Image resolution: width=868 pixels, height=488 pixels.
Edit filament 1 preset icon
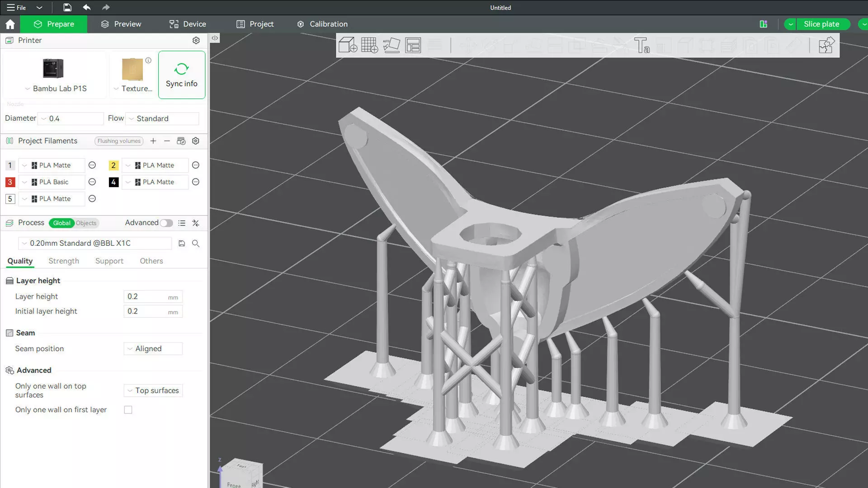click(92, 165)
